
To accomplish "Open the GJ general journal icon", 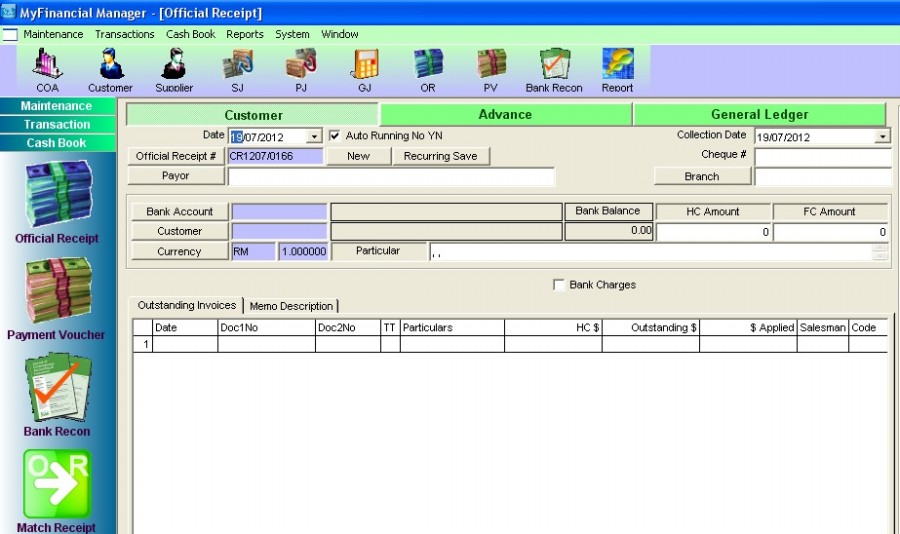I will (365, 69).
